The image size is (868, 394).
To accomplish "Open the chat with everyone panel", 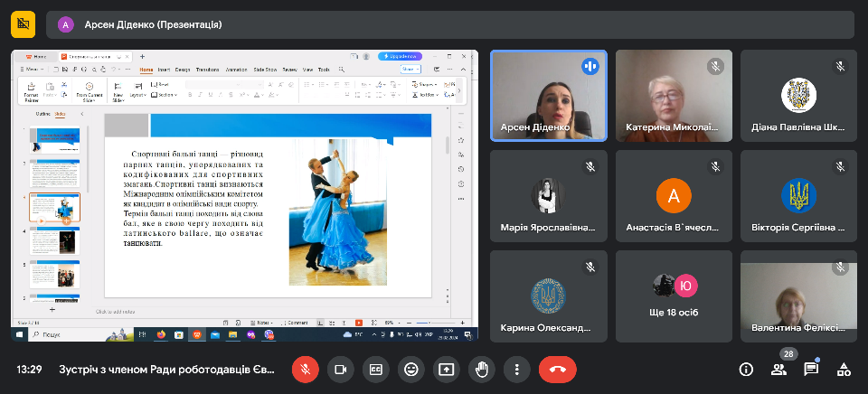I will pos(811,369).
